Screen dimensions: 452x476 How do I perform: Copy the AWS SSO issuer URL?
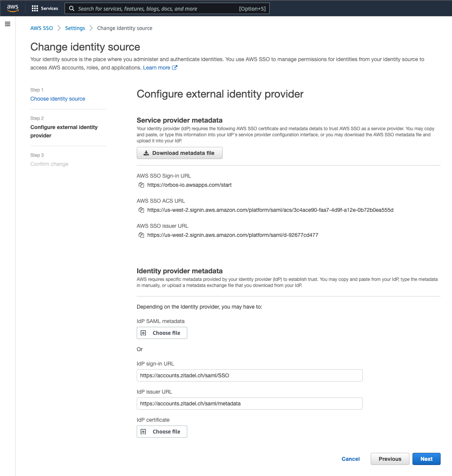pos(141,235)
